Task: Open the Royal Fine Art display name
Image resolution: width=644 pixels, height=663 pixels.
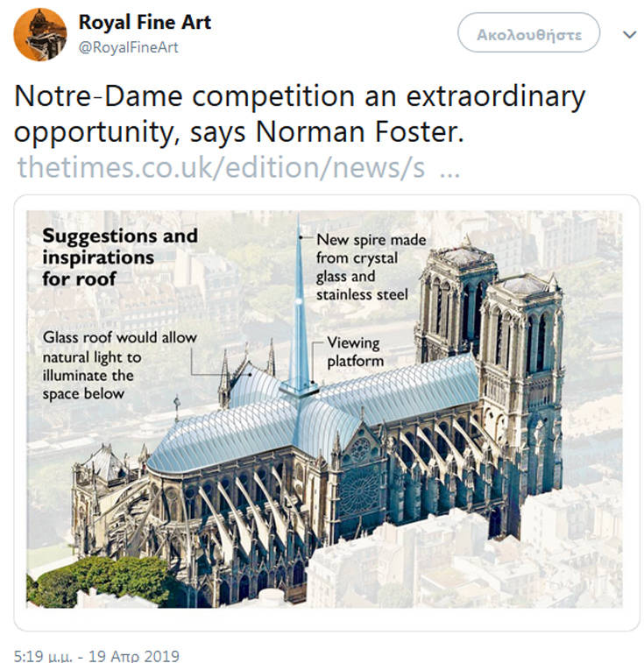Action: point(145,22)
